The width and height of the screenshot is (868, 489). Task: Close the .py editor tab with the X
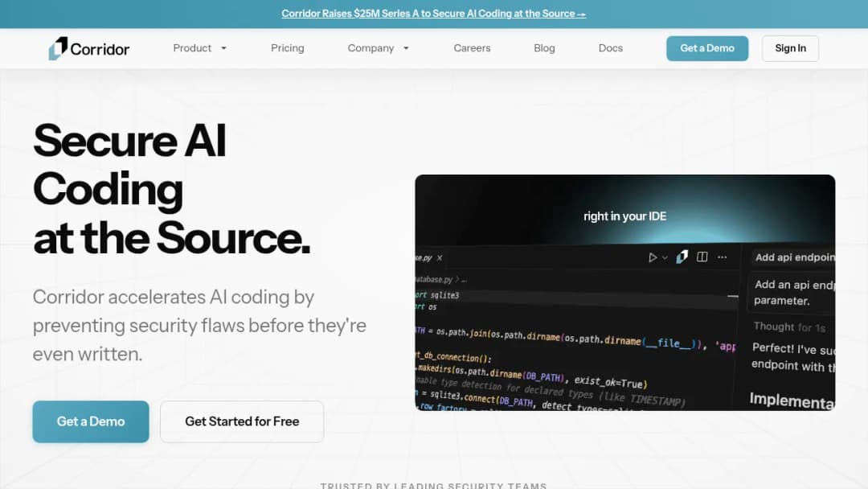(440, 258)
